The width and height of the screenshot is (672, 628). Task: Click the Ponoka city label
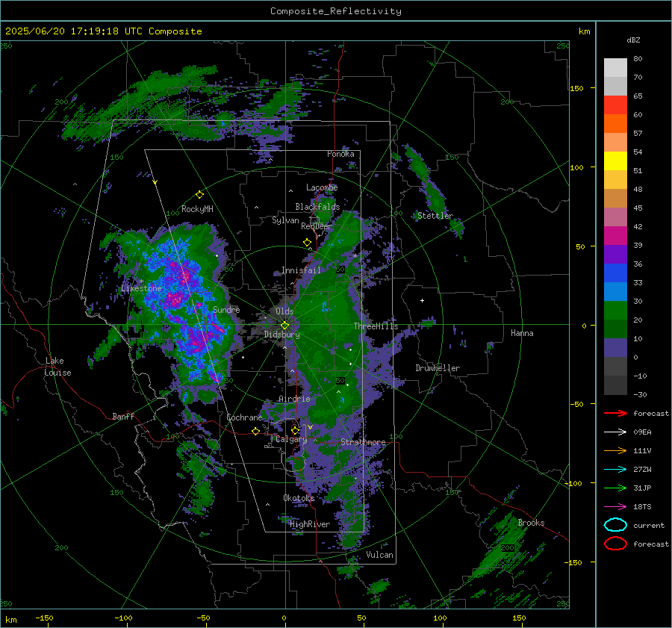[340, 154]
